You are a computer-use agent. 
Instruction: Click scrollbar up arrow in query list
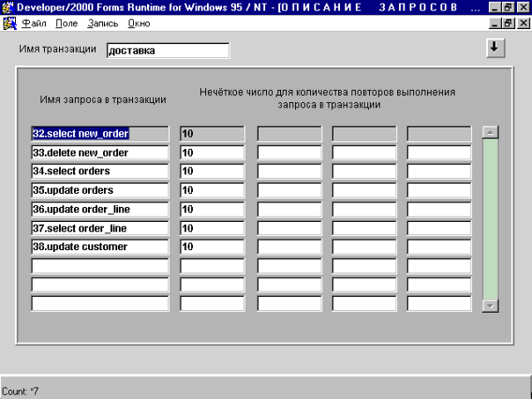click(x=490, y=132)
